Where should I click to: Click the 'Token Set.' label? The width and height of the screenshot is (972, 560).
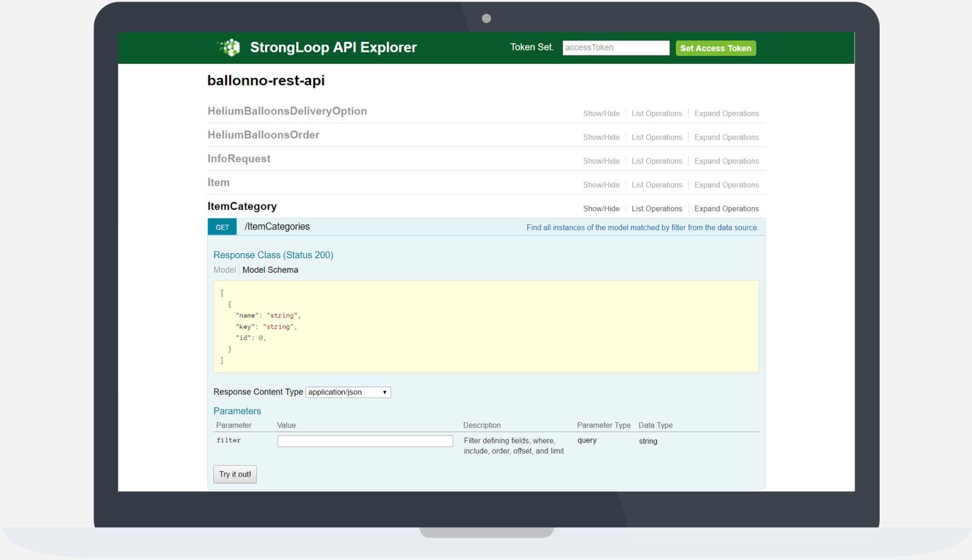click(x=532, y=47)
